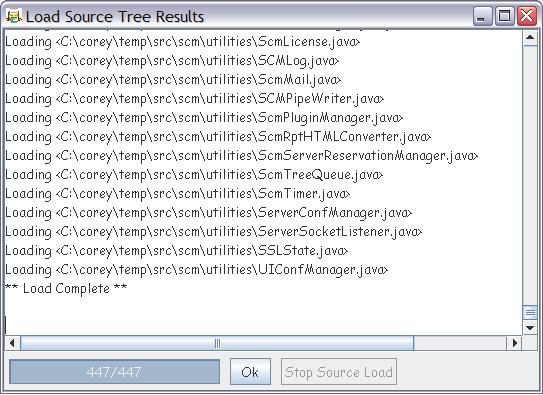Click the UIConfManager.java log line

196,270
